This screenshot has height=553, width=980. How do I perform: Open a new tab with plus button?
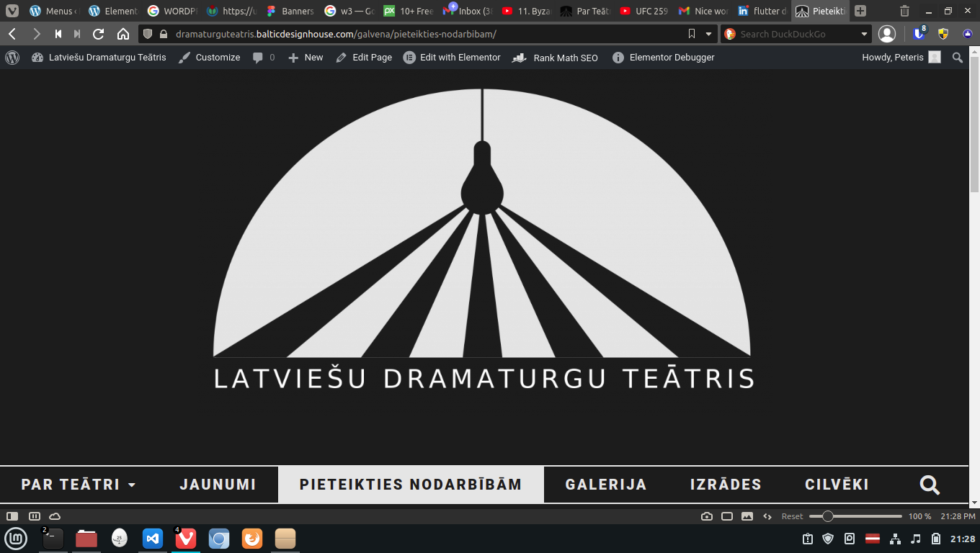click(860, 11)
